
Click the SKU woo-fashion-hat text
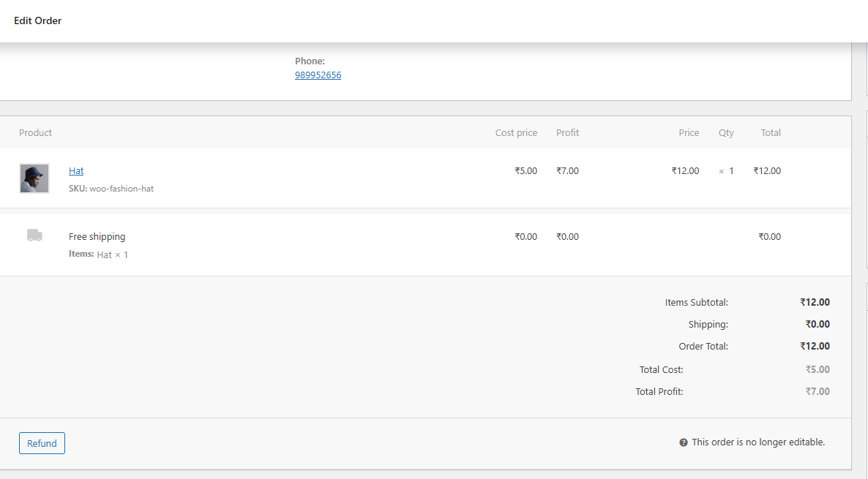pos(111,189)
